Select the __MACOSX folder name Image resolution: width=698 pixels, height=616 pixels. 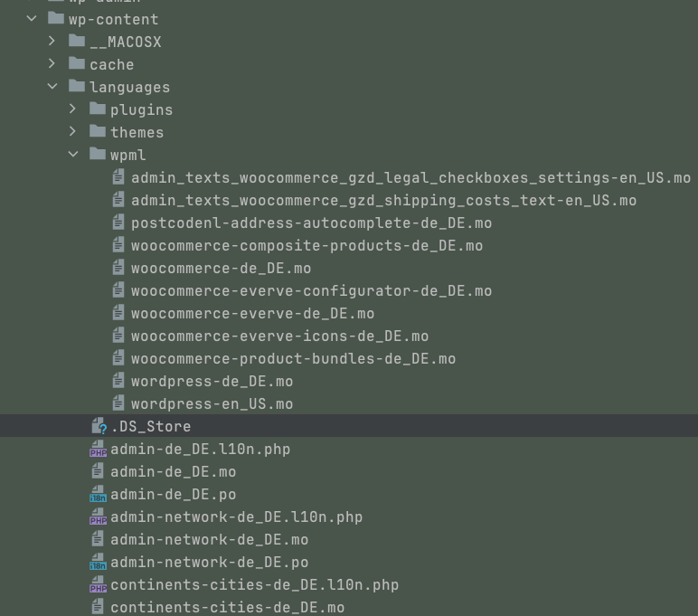(126, 43)
